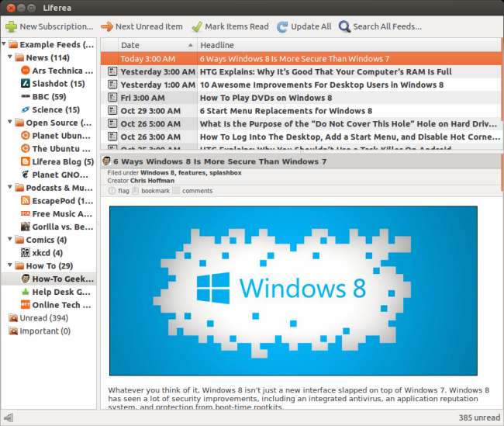Screen dimensions: 504x426
Task: Select the xkcd feed icon
Action: click(25, 253)
